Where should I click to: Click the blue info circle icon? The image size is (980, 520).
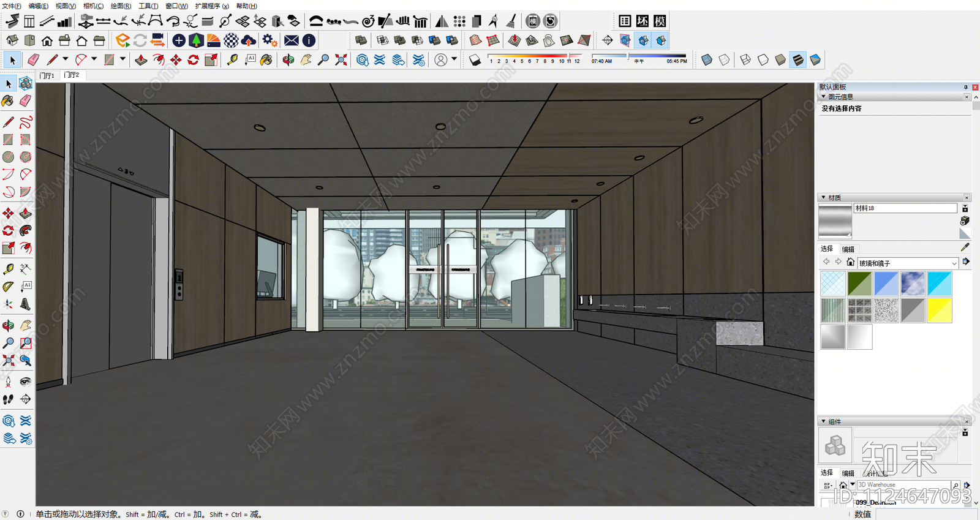click(x=309, y=40)
